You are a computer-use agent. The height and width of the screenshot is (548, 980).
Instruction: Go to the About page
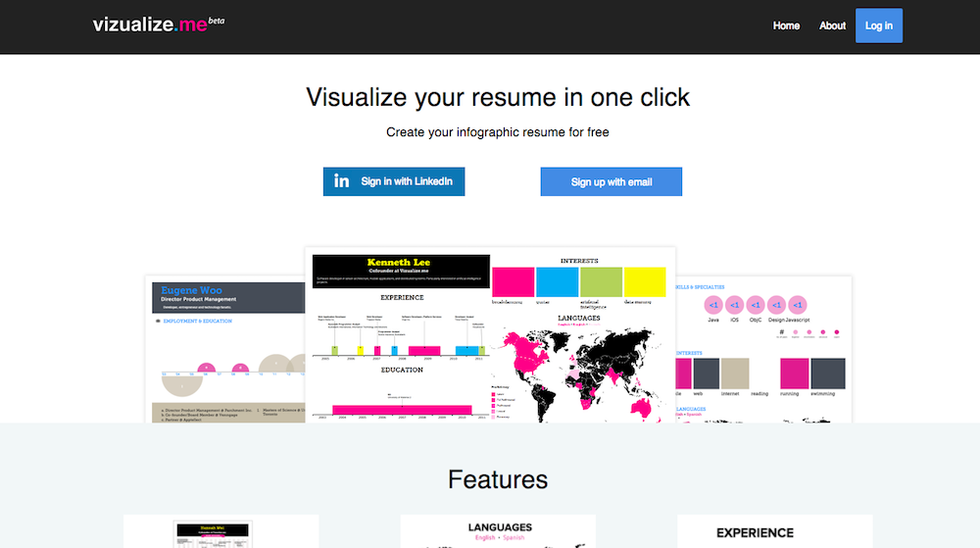click(x=832, y=25)
